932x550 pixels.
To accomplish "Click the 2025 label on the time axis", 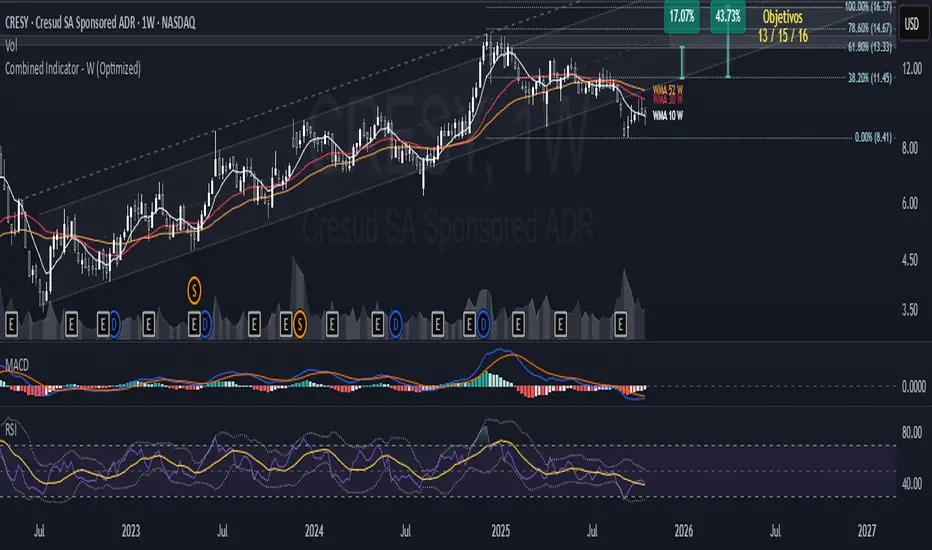I will click(x=500, y=531).
